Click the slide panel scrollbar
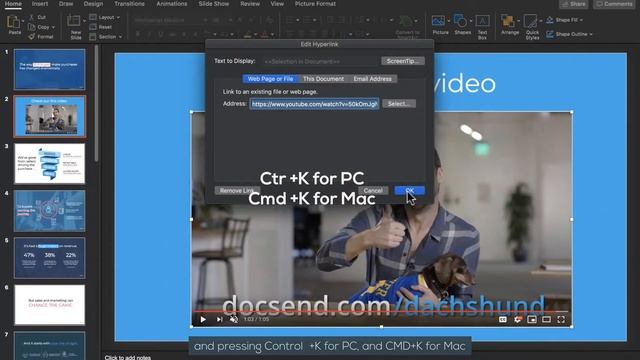This screenshot has width=640, height=360. coord(96,103)
